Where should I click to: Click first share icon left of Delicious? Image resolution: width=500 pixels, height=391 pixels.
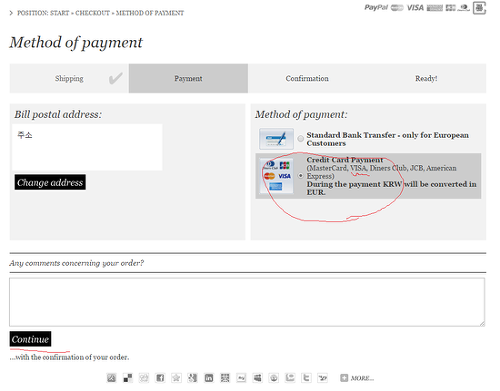(111, 378)
